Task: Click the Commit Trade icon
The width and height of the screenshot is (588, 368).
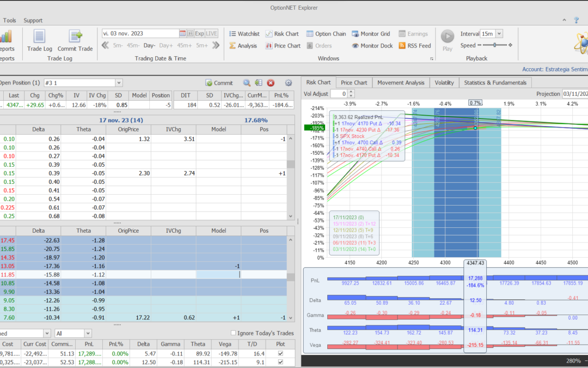Action: (x=75, y=37)
